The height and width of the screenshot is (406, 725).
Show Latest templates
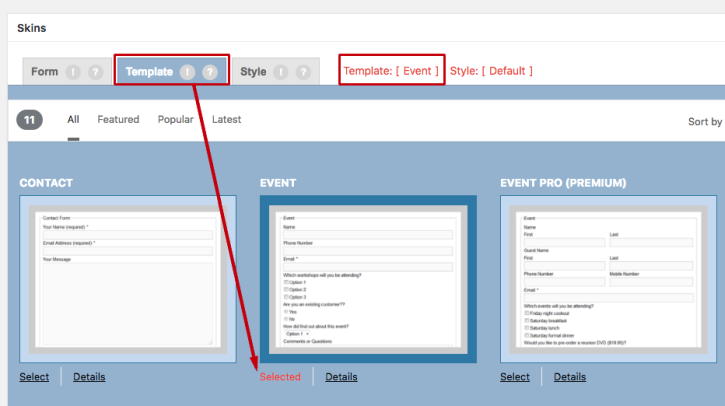[x=226, y=120]
